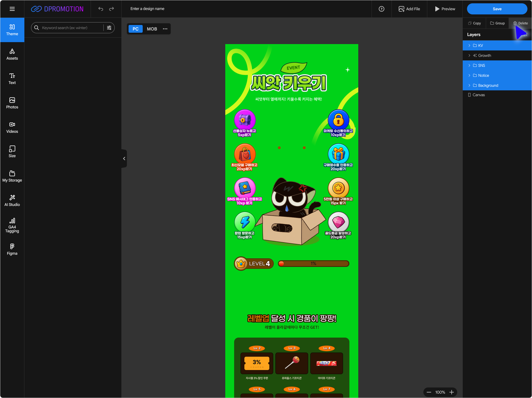Click the design name field

pyautogui.click(x=147, y=9)
